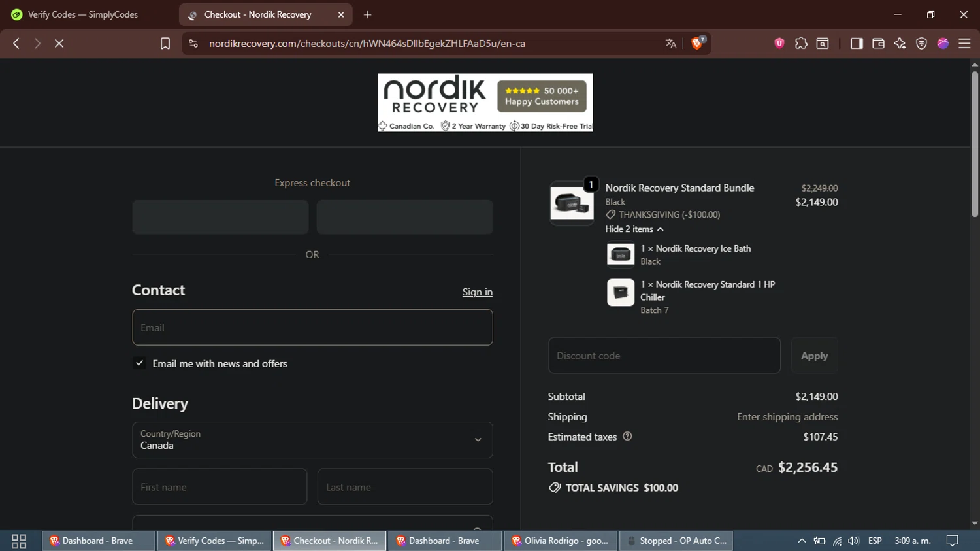The height and width of the screenshot is (551, 980).
Task: Click the ESP language indicator
Action: click(875, 541)
